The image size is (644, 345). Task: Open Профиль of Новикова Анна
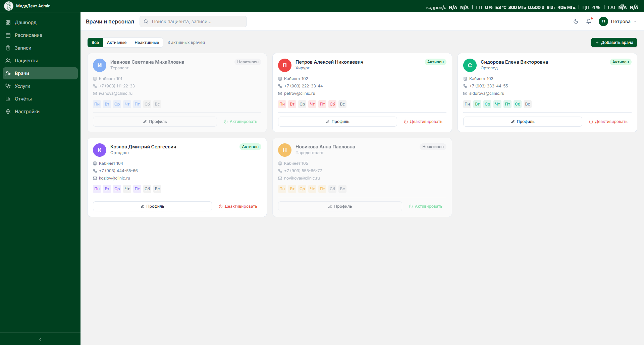(x=340, y=206)
